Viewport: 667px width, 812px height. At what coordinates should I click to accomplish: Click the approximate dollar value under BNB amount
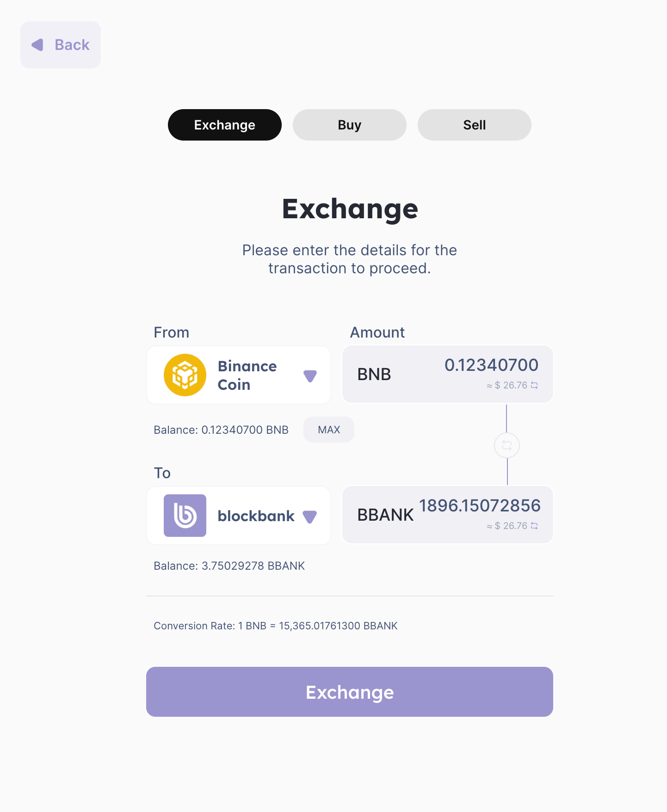click(x=507, y=385)
